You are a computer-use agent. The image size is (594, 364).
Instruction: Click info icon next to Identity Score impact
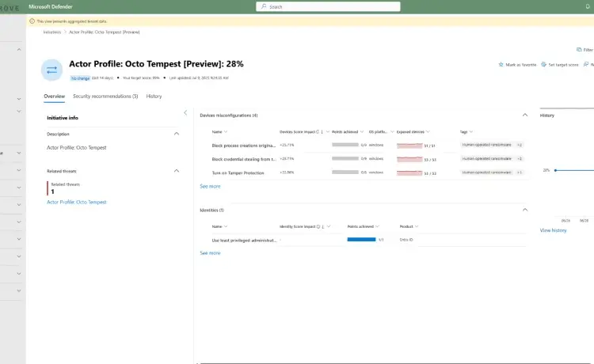[x=318, y=226]
